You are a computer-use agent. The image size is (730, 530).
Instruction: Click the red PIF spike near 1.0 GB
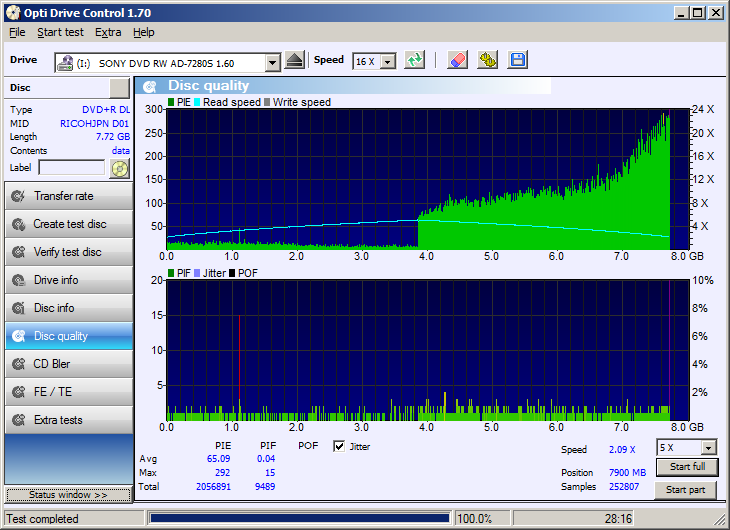click(239, 359)
